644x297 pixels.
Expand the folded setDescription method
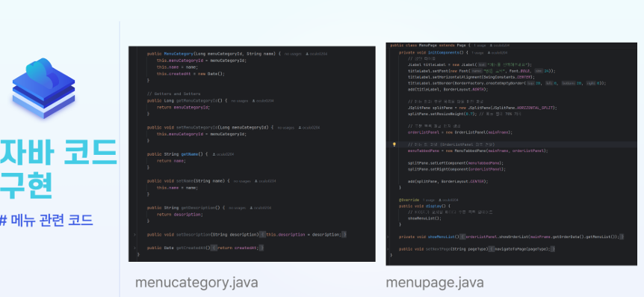pos(134,234)
